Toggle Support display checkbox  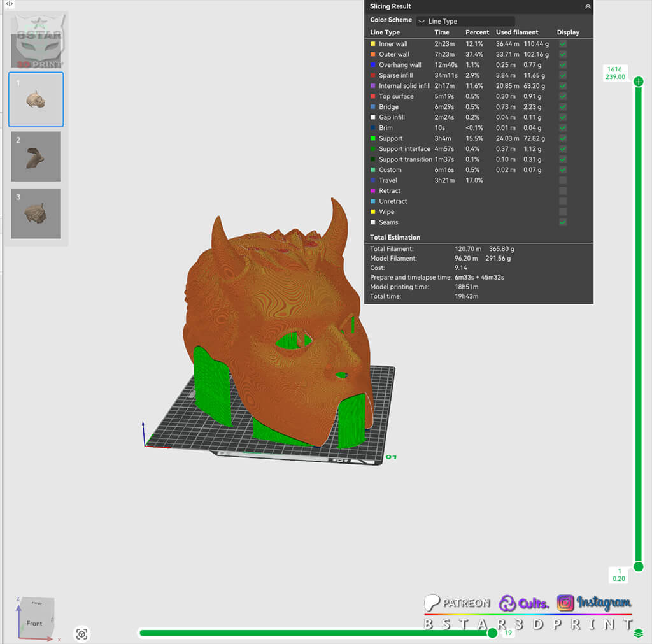click(x=563, y=138)
